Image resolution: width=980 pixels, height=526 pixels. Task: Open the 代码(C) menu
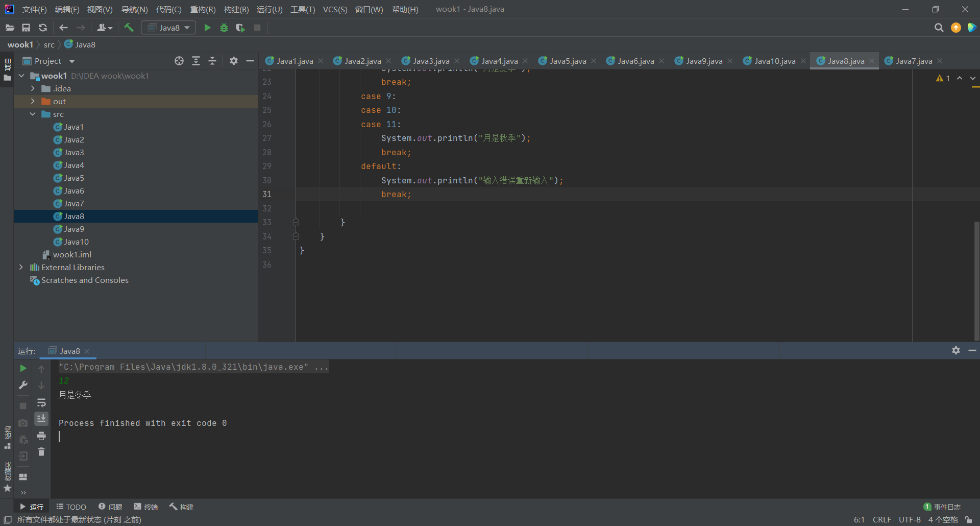click(x=168, y=9)
